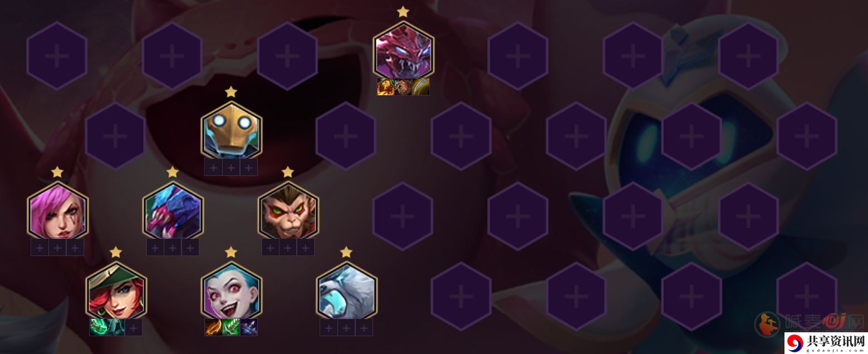This screenshot has height=354, width=868.
Task: Click the green glowing hand item on Miss Fortune
Action: [99, 327]
